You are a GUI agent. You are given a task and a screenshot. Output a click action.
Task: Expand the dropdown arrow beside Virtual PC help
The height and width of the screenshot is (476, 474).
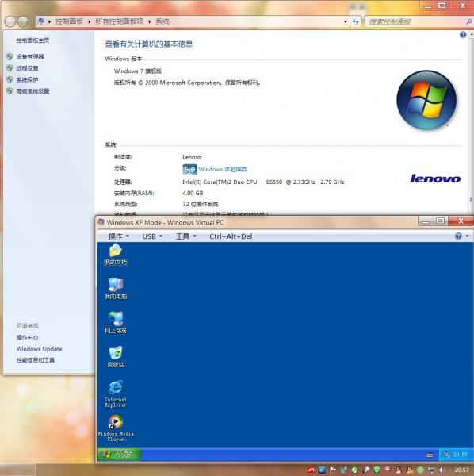[468, 236]
